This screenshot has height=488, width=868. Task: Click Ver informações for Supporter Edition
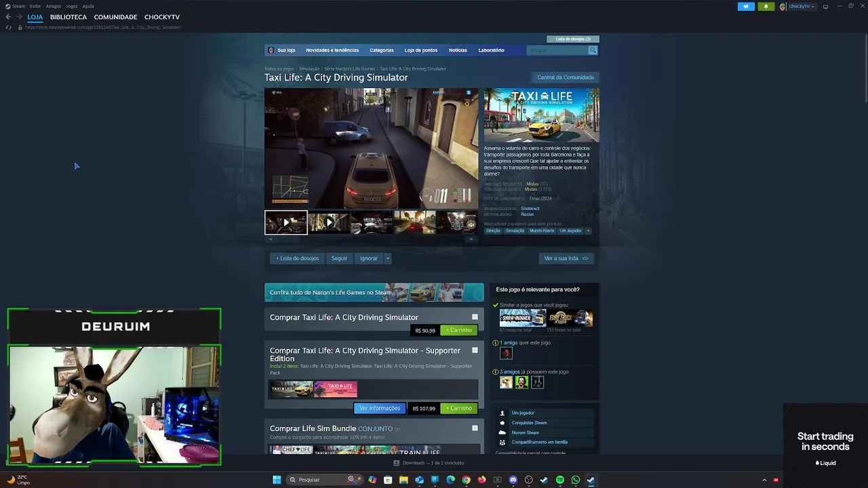coord(380,408)
